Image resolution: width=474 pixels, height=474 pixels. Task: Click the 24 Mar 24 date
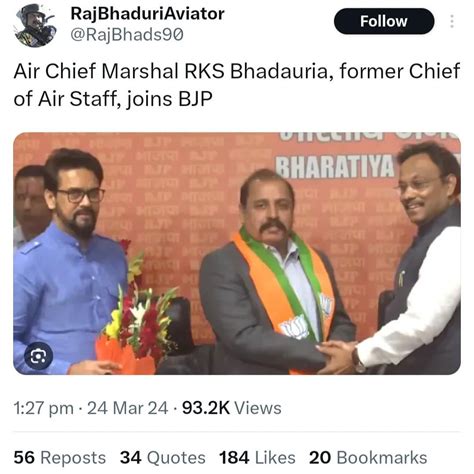[128, 408]
